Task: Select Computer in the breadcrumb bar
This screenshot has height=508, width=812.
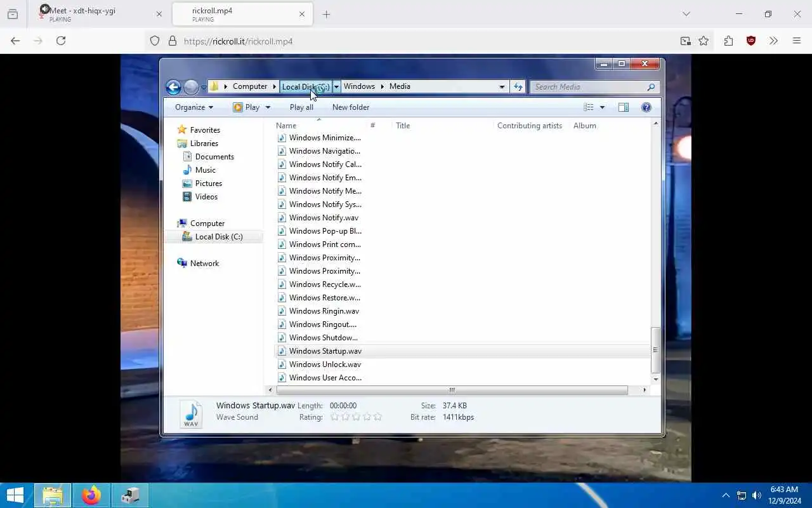Action: 250,86
